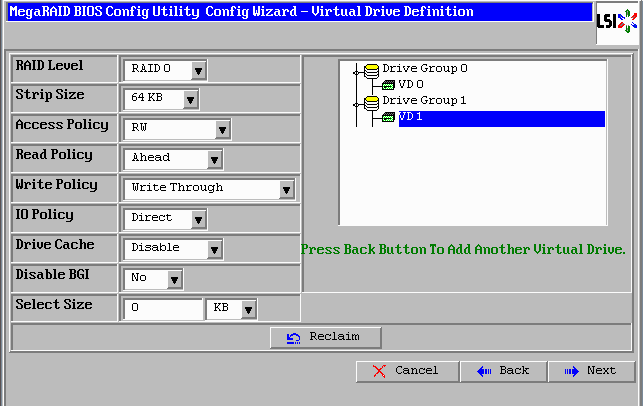This screenshot has height=406, width=644.
Task: Go Back to the previous wizard step
Action: tap(502, 371)
